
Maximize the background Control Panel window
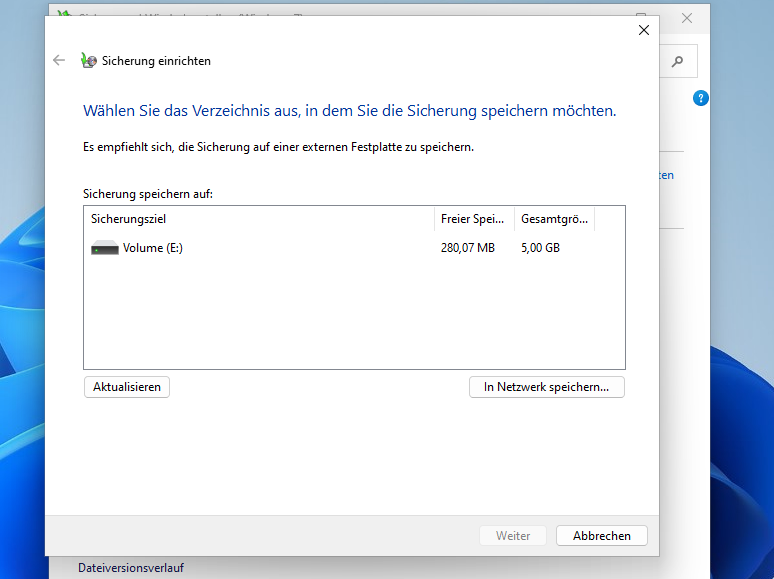[x=641, y=16]
